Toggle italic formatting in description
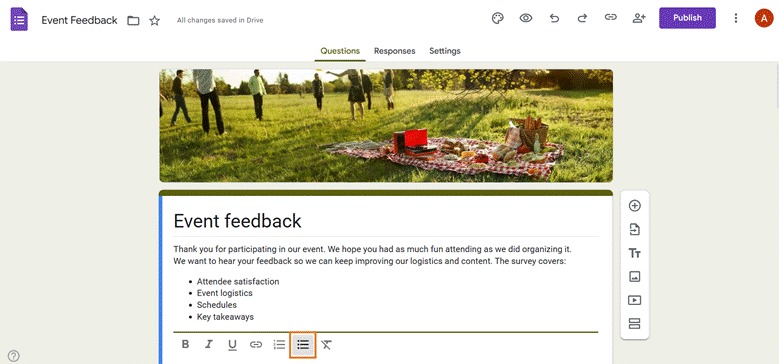Viewport: 779px width, 364px height. [209, 344]
